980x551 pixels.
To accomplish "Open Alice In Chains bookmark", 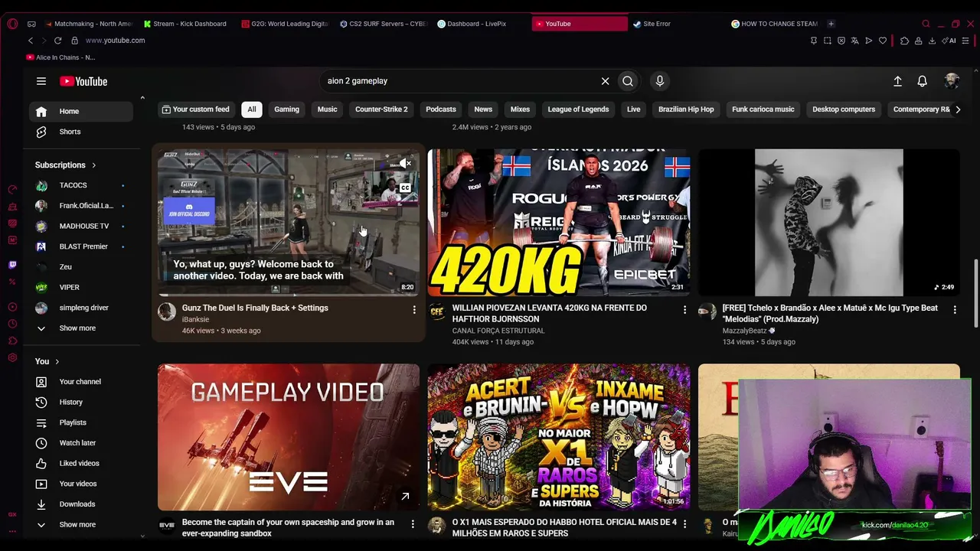I will point(60,57).
